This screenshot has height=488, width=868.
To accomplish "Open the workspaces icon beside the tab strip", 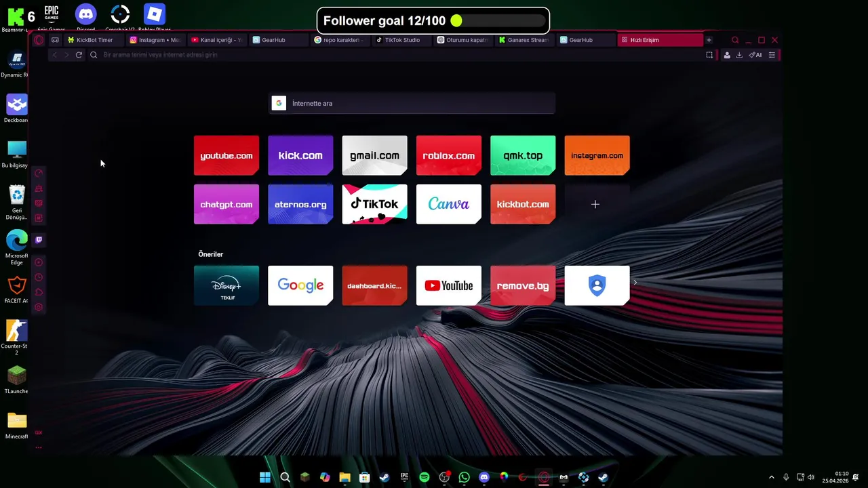I will pyautogui.click(x=55, y=40).
